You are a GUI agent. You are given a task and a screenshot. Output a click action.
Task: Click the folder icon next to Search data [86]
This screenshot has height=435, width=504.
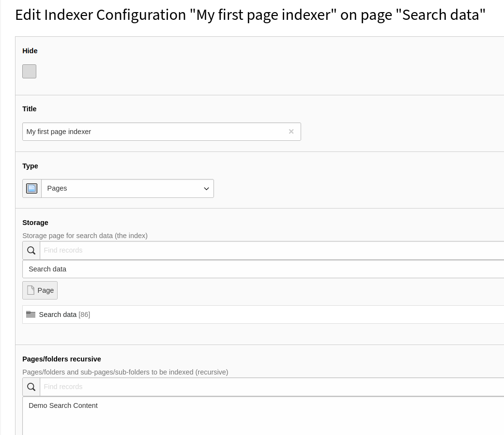click(x=31, y=314)
